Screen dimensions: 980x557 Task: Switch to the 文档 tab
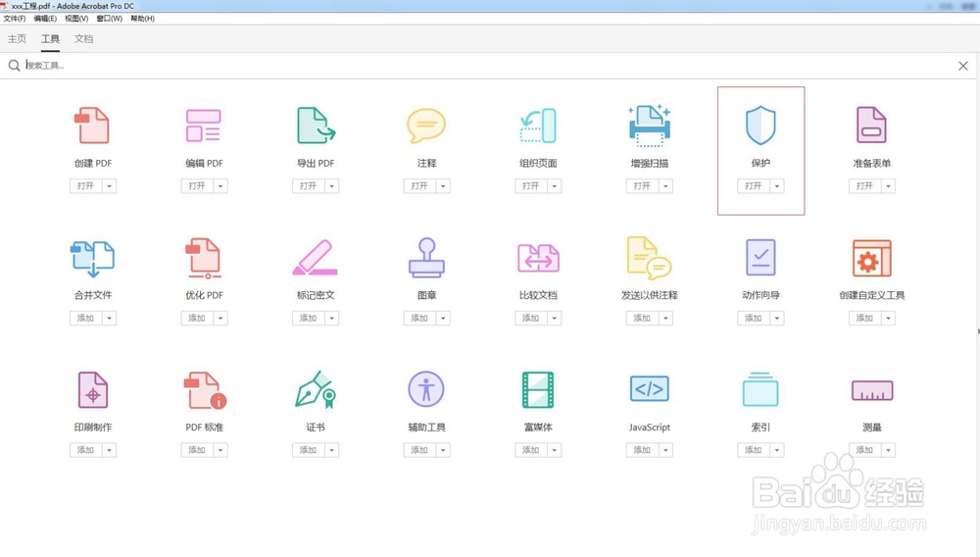[83, 39]
